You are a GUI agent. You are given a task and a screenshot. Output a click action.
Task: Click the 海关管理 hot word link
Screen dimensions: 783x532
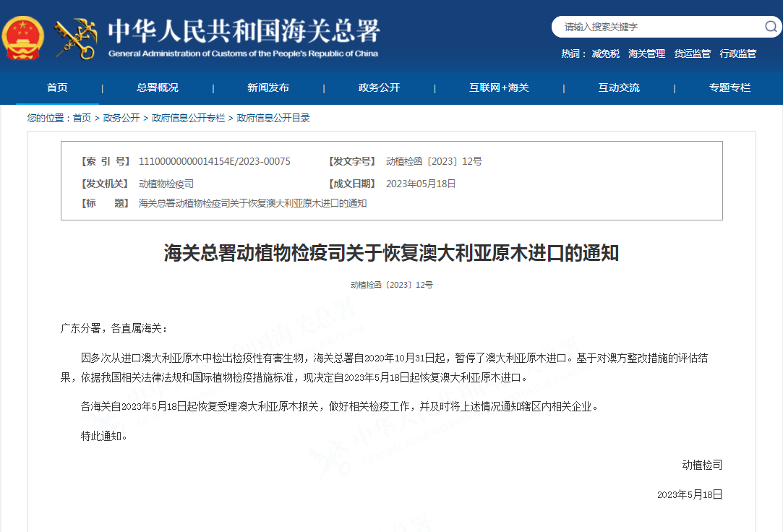646,53
